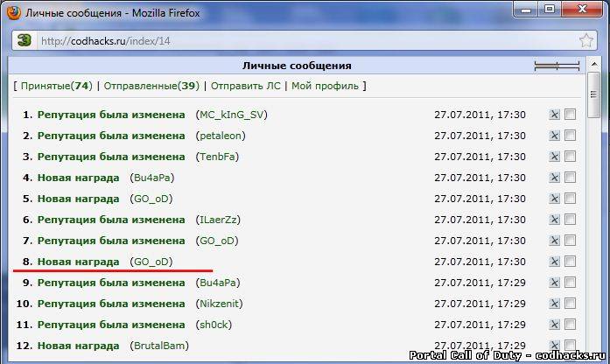Open the Принятые(74) inbox tab
This screenshot has width=610, height=364.
pos(57,86)
